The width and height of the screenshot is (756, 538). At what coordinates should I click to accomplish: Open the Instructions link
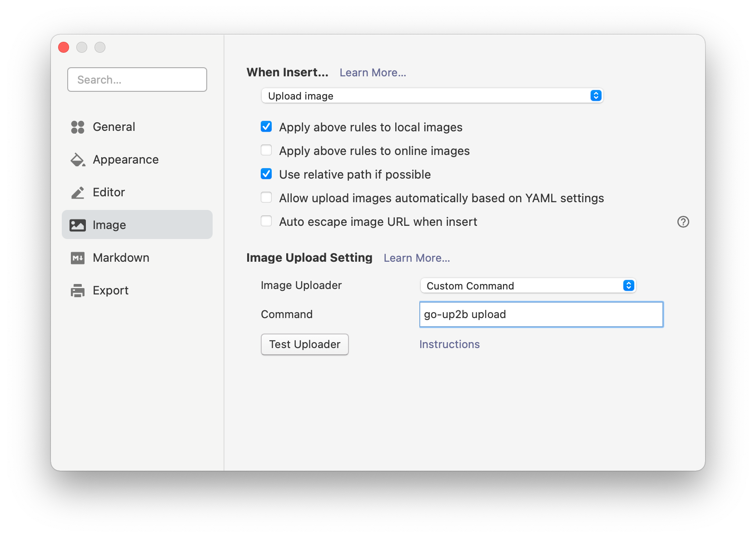tap(449, 344)
